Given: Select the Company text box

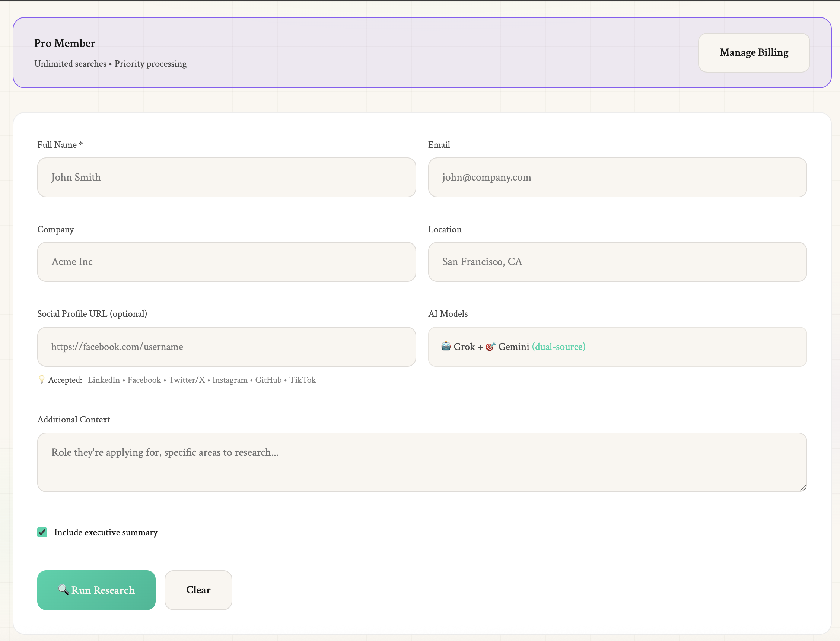Looking at the screenshot, I should (226, 262).
